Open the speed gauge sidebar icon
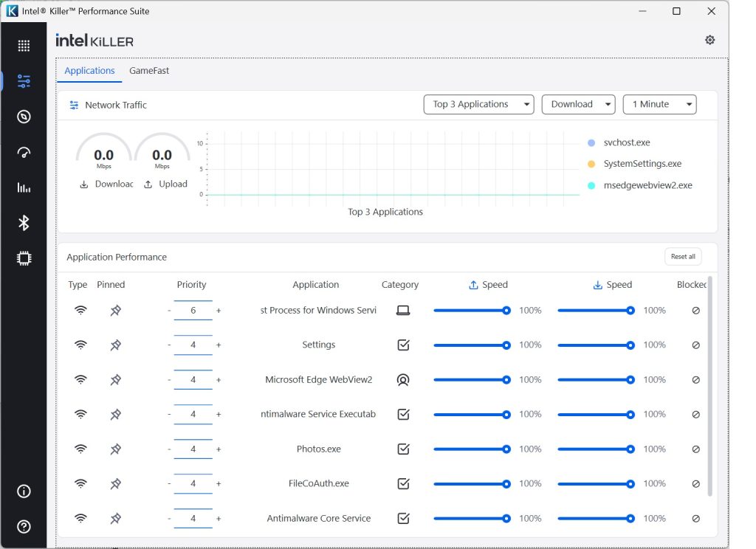 click(x=24, y=152)
